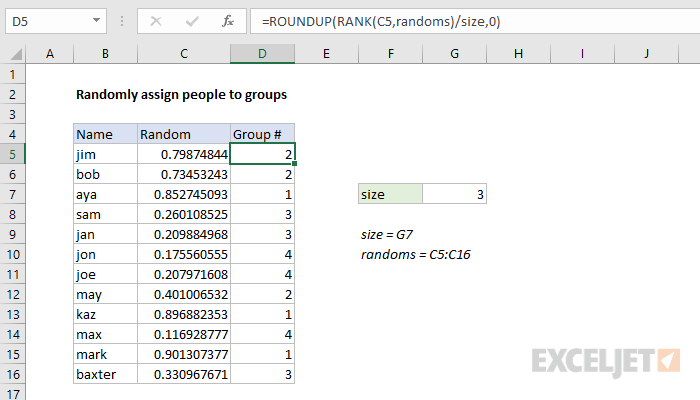Select the random value for mark

tap(183, 355)
